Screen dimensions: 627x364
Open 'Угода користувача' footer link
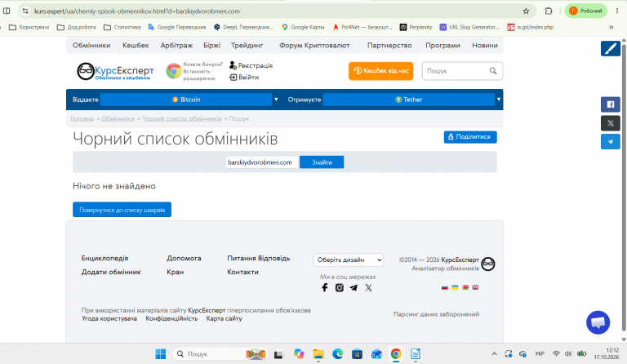109,318
